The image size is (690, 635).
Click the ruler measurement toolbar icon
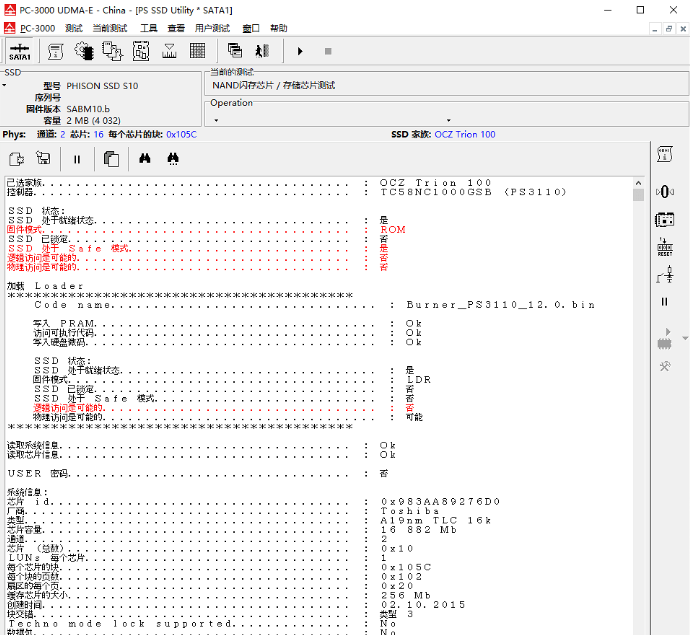169,51
